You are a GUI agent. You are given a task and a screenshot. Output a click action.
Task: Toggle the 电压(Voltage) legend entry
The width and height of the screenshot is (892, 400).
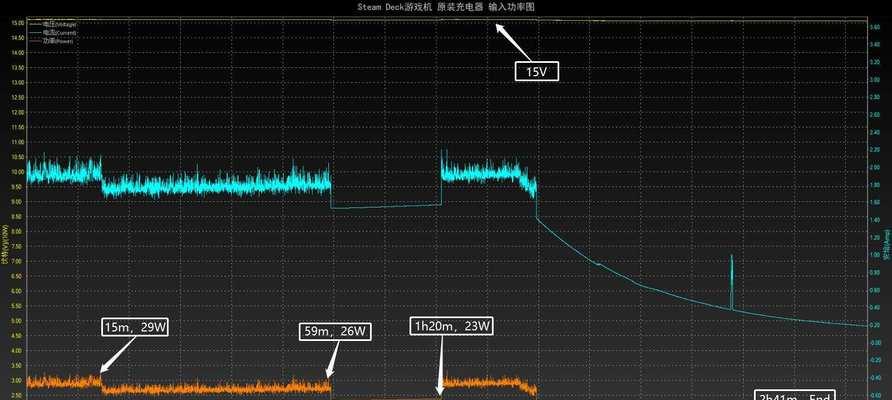(54, 24)
